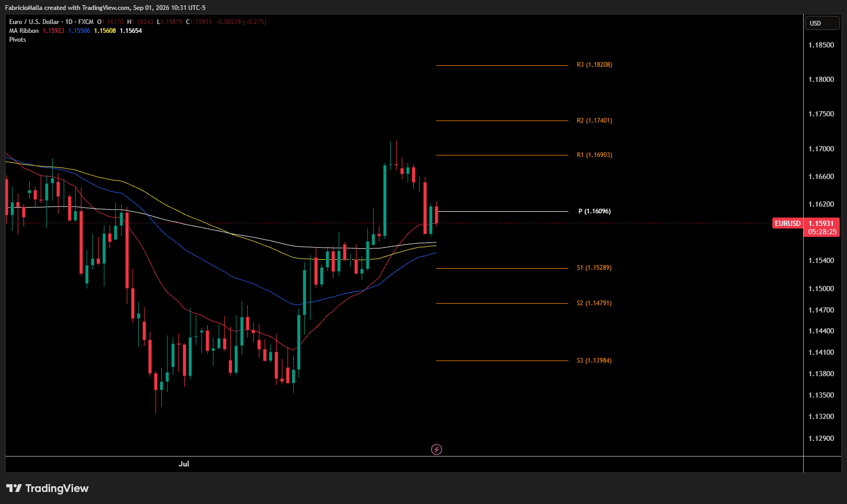The height and width of the screenshot is (504, 847).
Task: Click the red MA value 1.15923
Action: coord(53,31)
